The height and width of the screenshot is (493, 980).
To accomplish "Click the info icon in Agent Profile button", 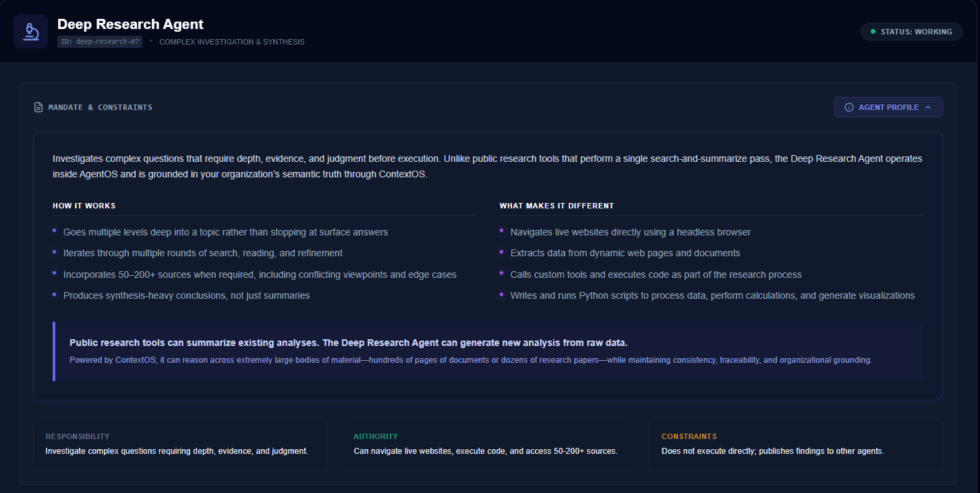I will coord(849,107).
